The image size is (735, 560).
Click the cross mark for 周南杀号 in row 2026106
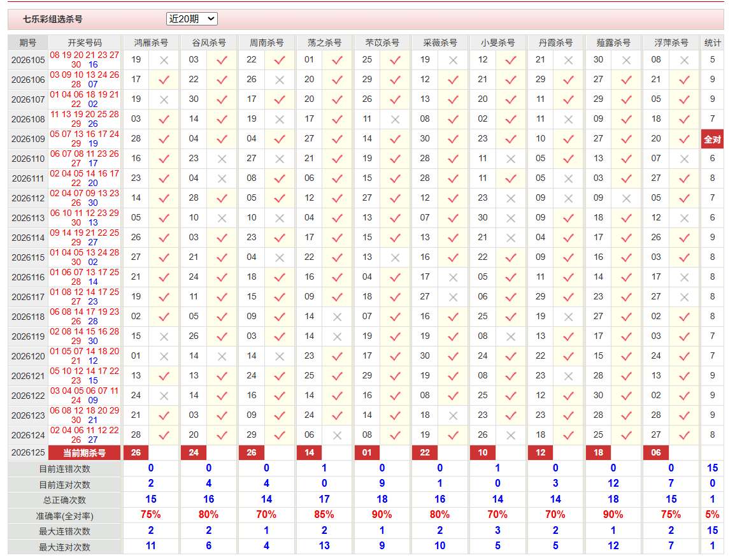pyautogui.click(x=280, y=80)
